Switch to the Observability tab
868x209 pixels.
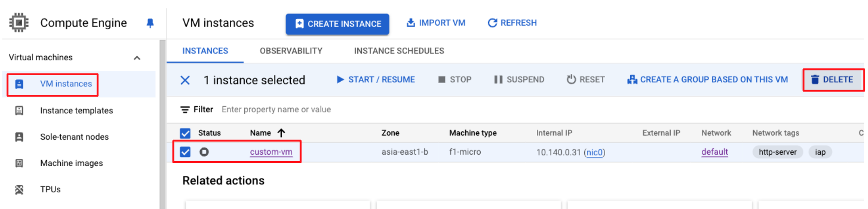[x=291, y=51]
